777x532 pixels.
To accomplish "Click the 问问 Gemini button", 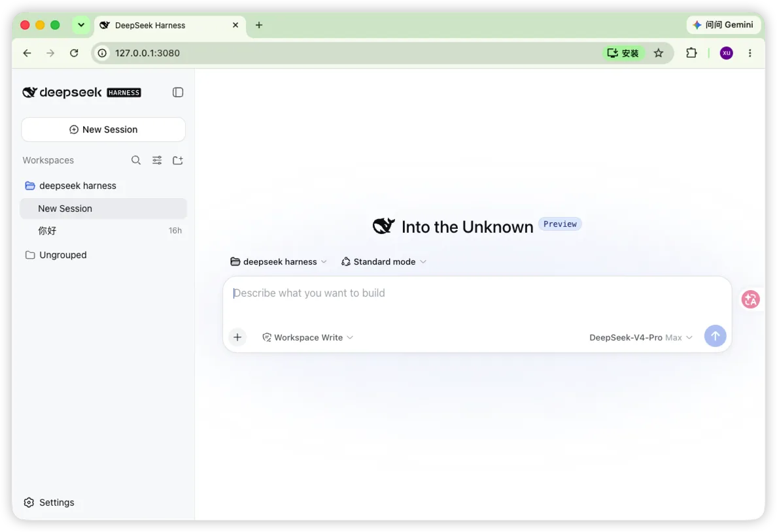I will coord(723,25).
